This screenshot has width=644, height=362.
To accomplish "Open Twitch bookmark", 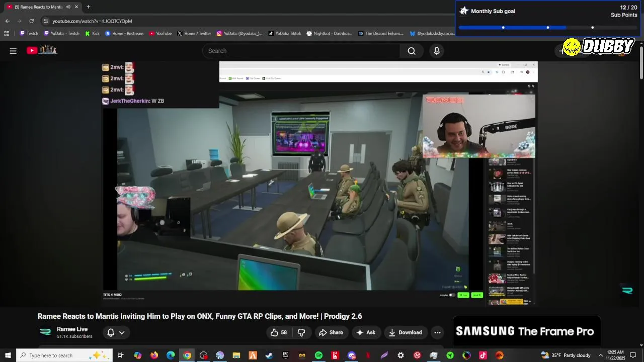I will tap(29, 34).
